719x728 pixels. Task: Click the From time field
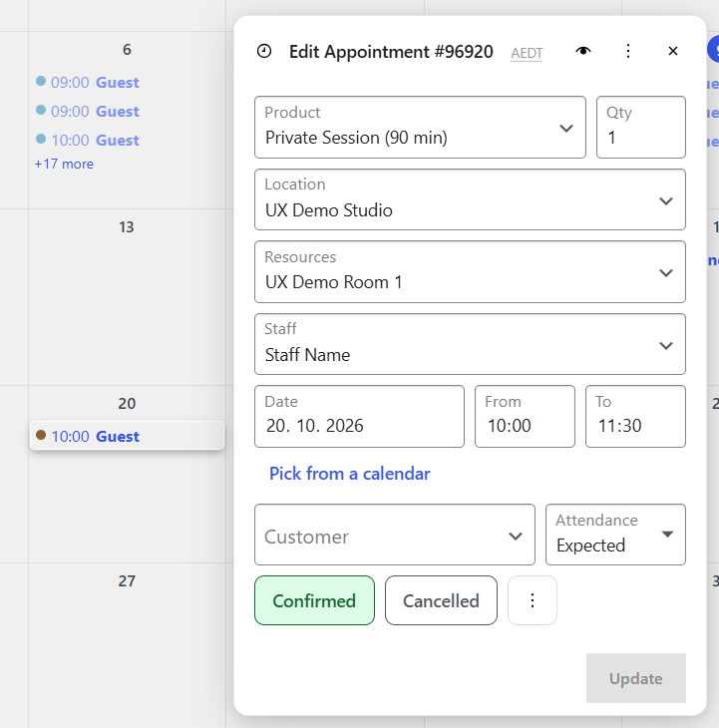pyautogui.click(x=525, y=417)
